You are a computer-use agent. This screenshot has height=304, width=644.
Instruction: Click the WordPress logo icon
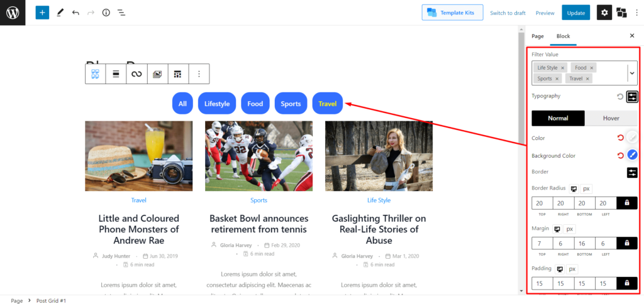click(13, 13)
